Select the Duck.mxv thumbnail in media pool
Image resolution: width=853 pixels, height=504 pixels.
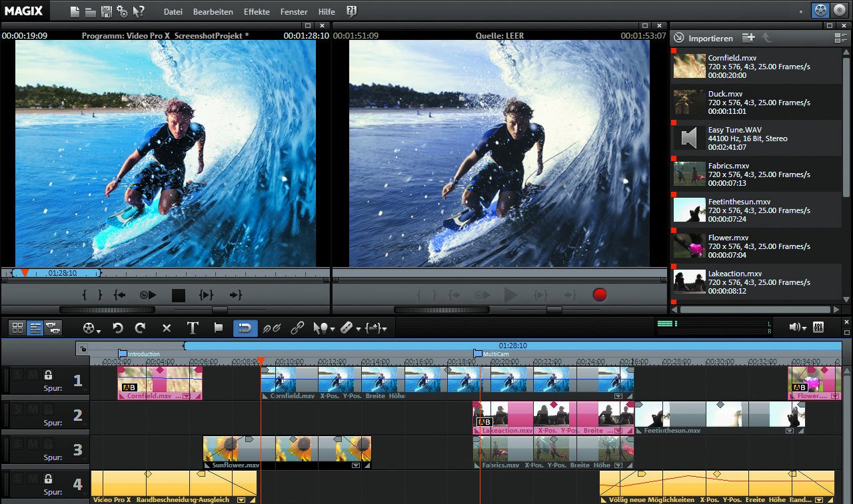coord(688,101)
